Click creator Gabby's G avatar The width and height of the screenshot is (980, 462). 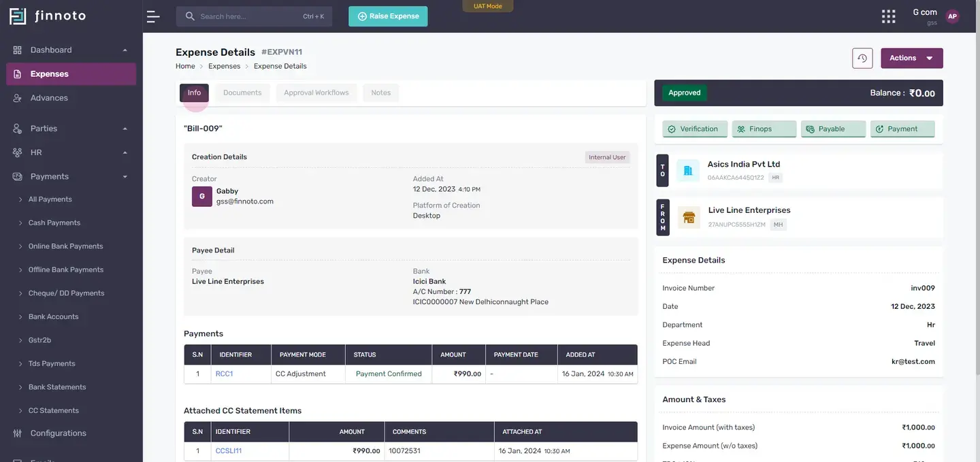(202, 197)
